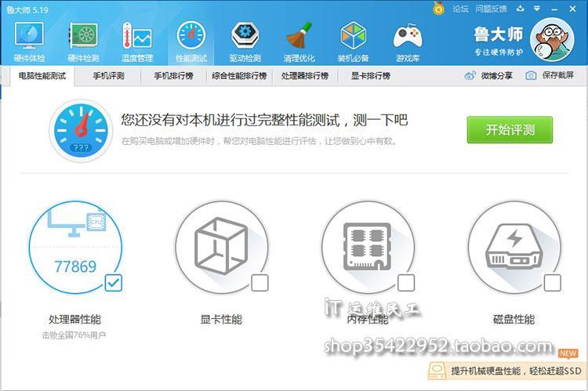Open 硬件体检 hardware checkup icon
Viewport: 588px width, 391px height.
[x=29, y=41]
